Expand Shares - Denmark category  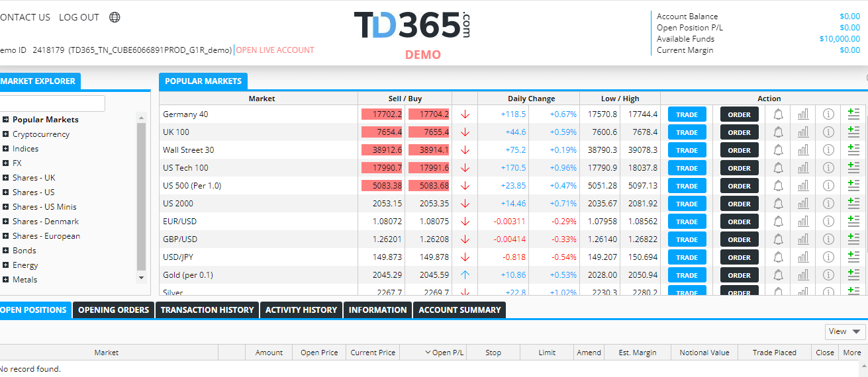5,222
